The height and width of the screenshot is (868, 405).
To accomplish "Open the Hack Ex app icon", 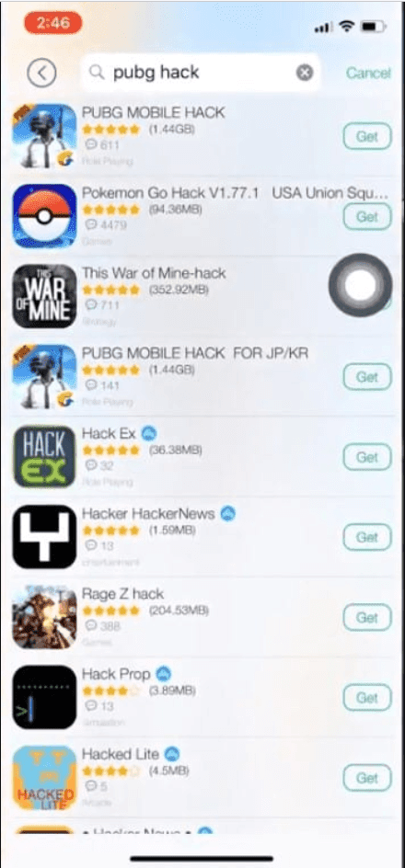I will 44,457.
